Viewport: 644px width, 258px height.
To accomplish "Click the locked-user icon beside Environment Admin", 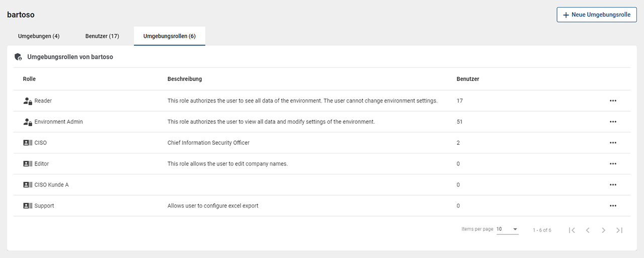I will click(28, 122).
